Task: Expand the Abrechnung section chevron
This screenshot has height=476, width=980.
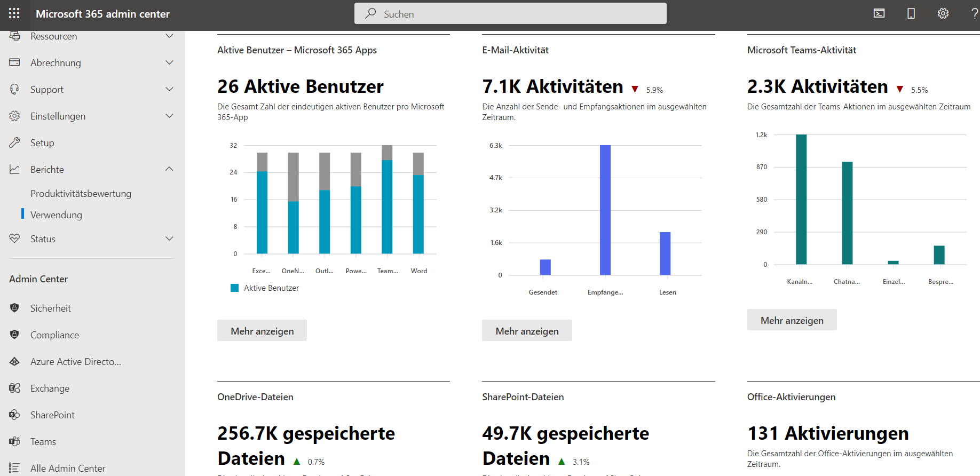Action: (x=169, y=62)
